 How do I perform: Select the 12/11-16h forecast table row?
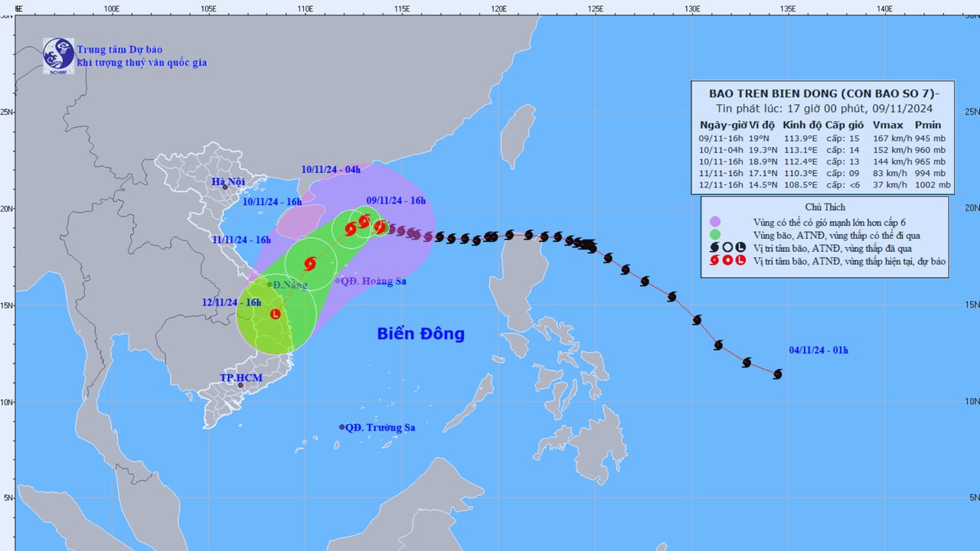click(825, 184)
